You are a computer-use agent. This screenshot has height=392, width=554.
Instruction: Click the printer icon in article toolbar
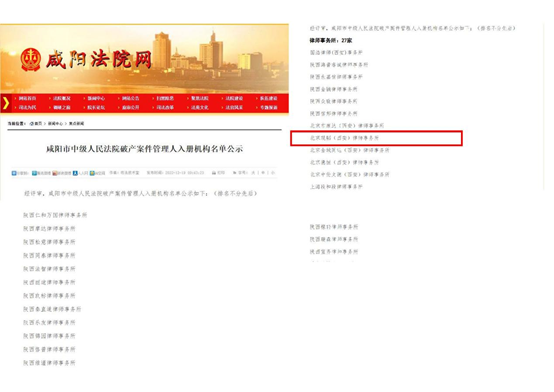pyautogui.click(x=214, y=172)
